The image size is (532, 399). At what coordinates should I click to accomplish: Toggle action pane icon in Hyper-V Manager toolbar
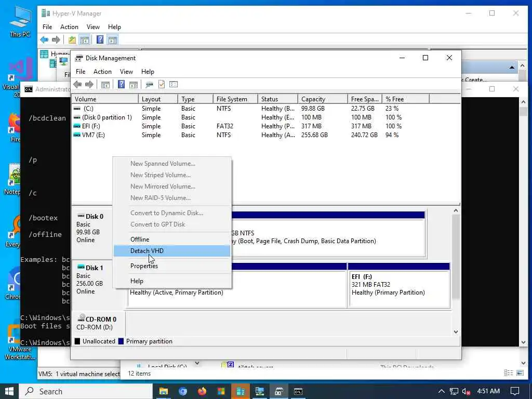coord(112,39)
